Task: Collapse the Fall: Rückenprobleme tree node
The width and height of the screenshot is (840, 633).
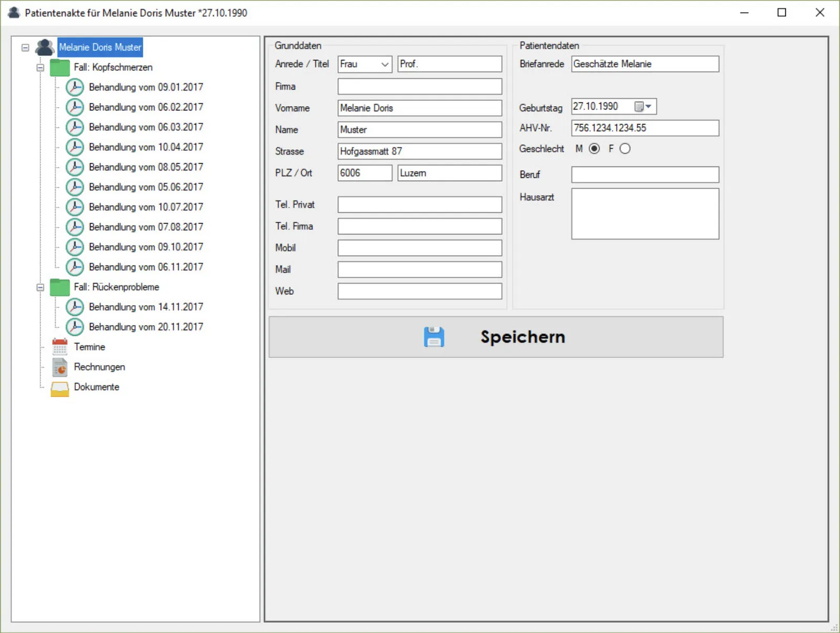Action: point(40,287)
